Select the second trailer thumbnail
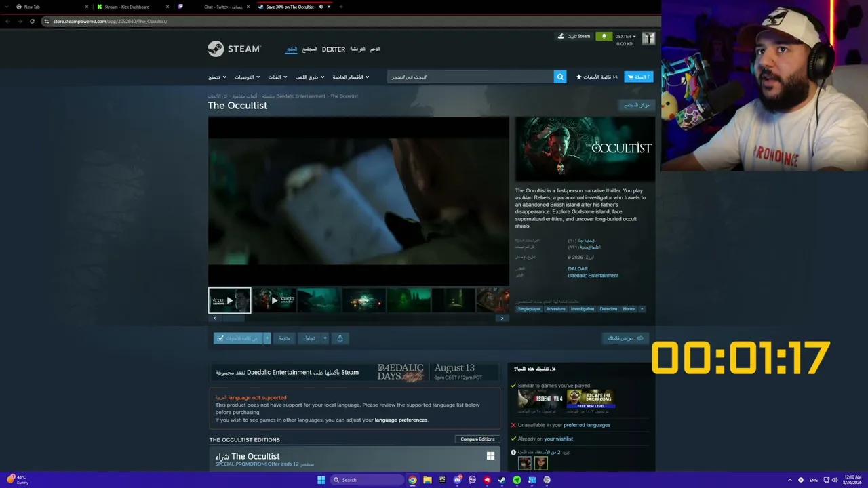The height and width of the screenshot is (488, 868). tap(274, 300)
